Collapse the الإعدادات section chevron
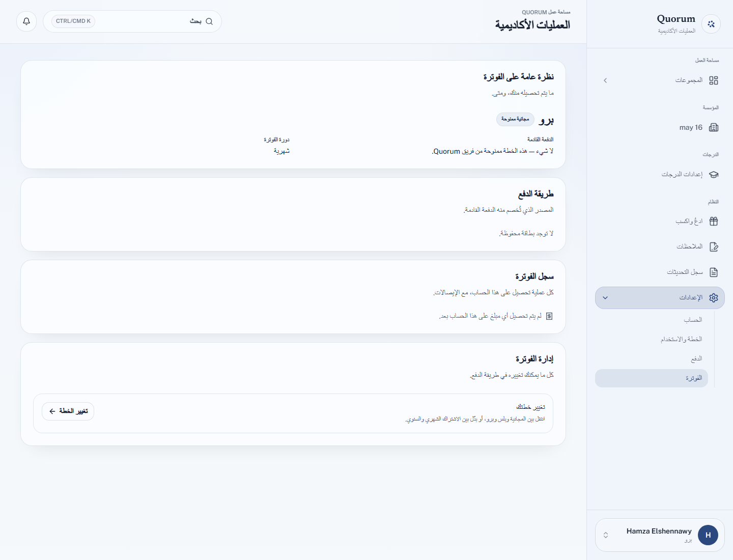Image resolution: width=733 pixels, height=560 pixels. 605,298
